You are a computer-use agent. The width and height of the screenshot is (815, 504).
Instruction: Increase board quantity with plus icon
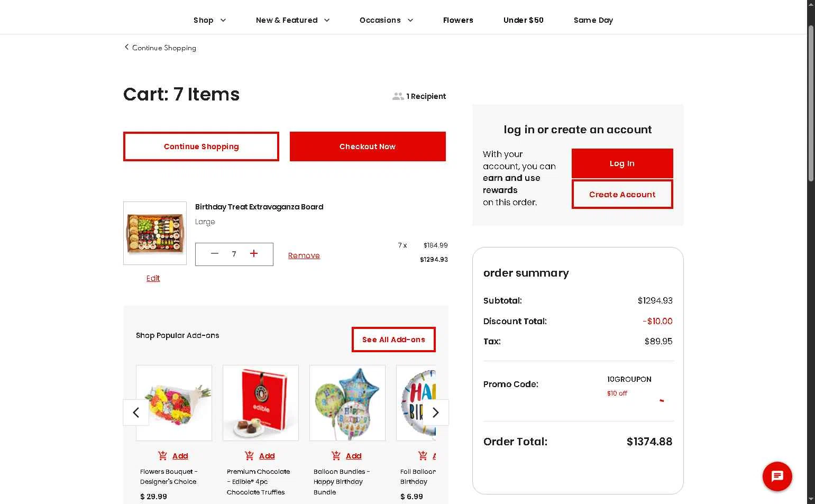254,254
